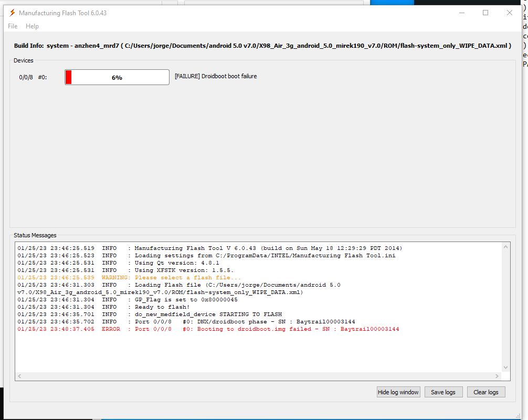Open the File menu
The image size is (528, 420).
pos(13,26)
